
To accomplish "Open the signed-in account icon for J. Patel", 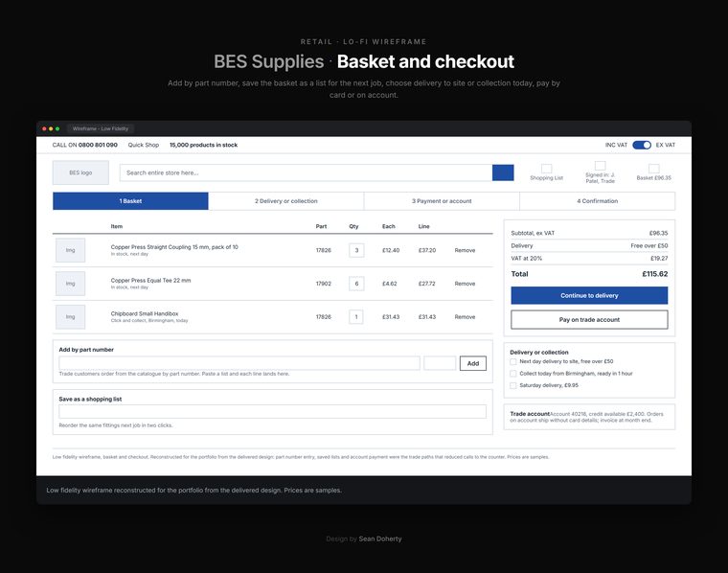I will click(x=600, y=166).
